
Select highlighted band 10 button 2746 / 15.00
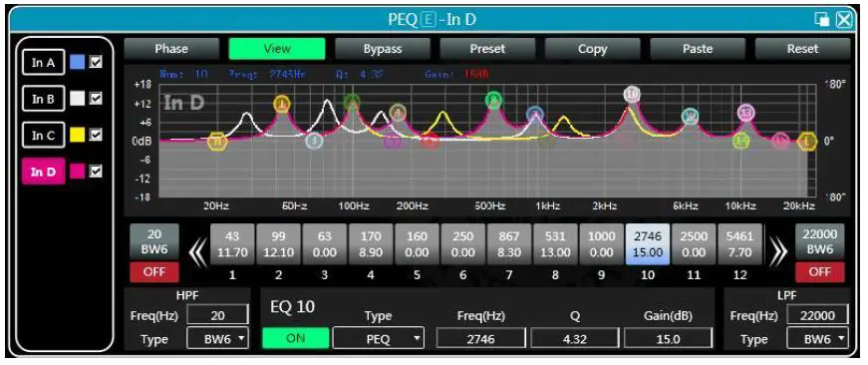coord(647,244)
